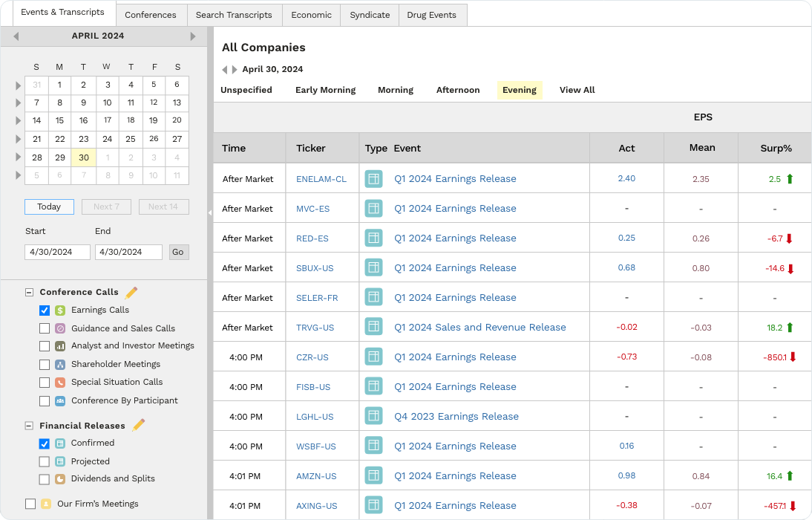Click the Conference By Participant icon
The image size is (812, 520).
pyautogui.click(x=60, y=400)
